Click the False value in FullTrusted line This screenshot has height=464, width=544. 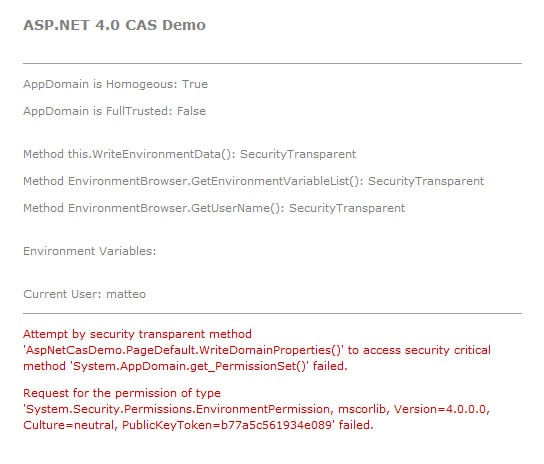click(192, 111)
